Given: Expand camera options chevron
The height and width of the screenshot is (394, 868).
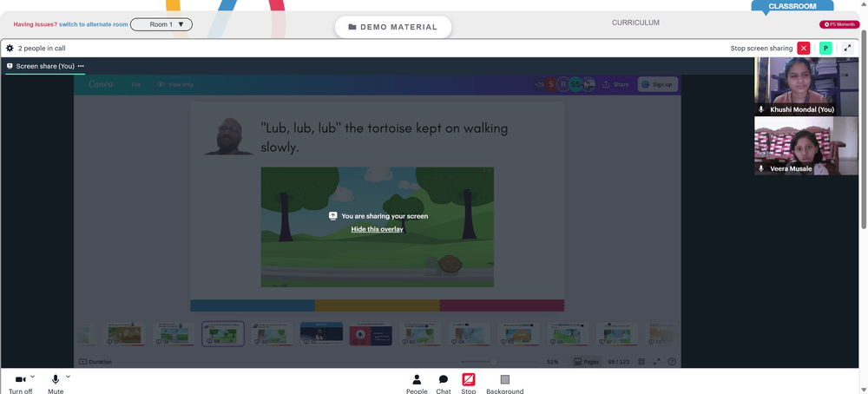Looking at the screenshot, I should (32, 377).
